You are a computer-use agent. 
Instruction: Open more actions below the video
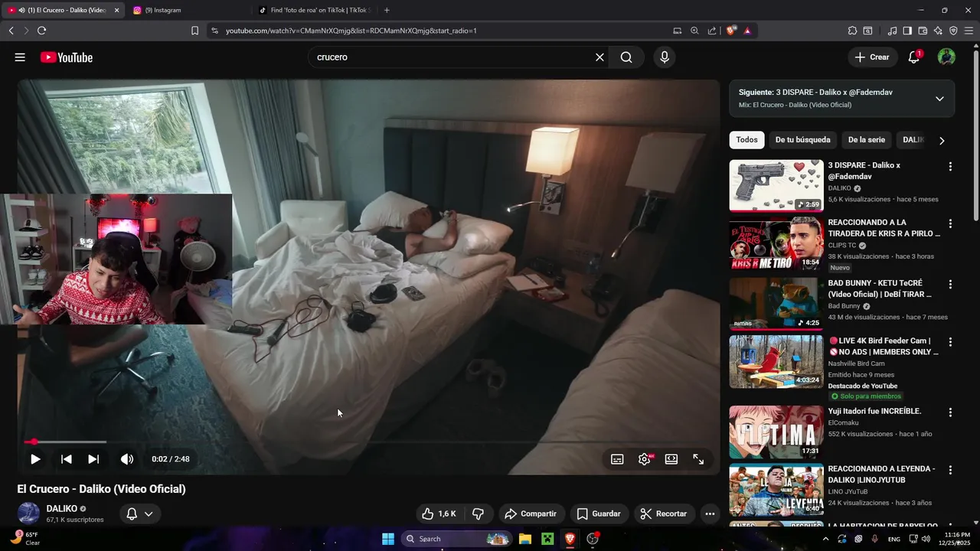pos(710,514)
